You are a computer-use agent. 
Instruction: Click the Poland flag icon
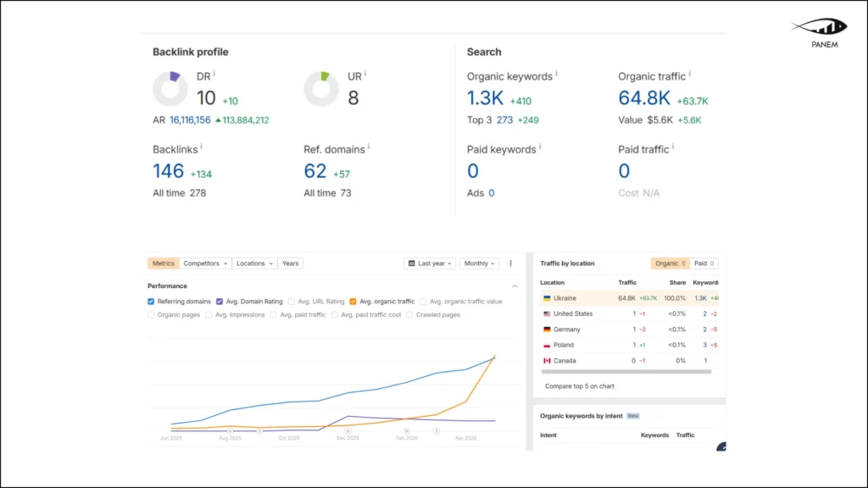[x=547, y=345]
